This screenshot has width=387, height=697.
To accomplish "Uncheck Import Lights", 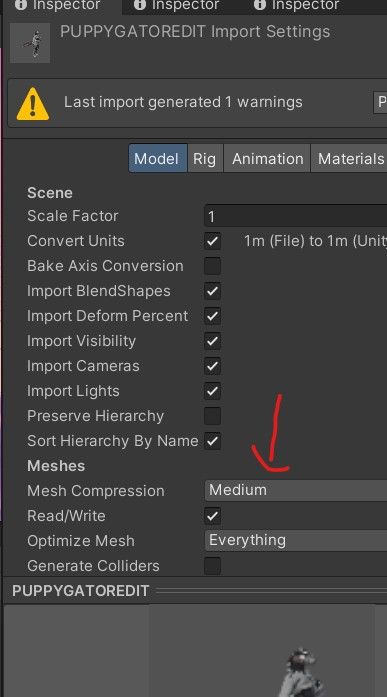I will [212, 391].
